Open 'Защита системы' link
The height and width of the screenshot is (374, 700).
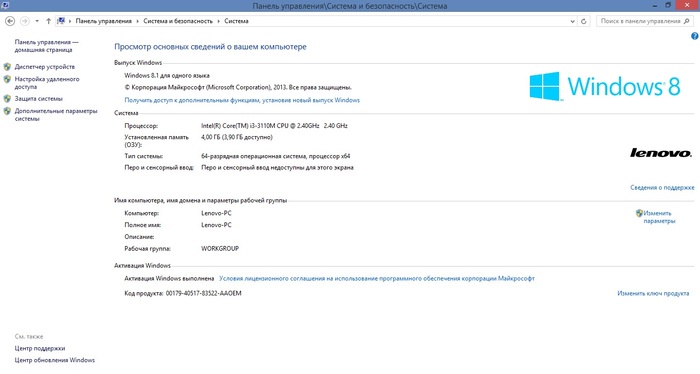38,99
